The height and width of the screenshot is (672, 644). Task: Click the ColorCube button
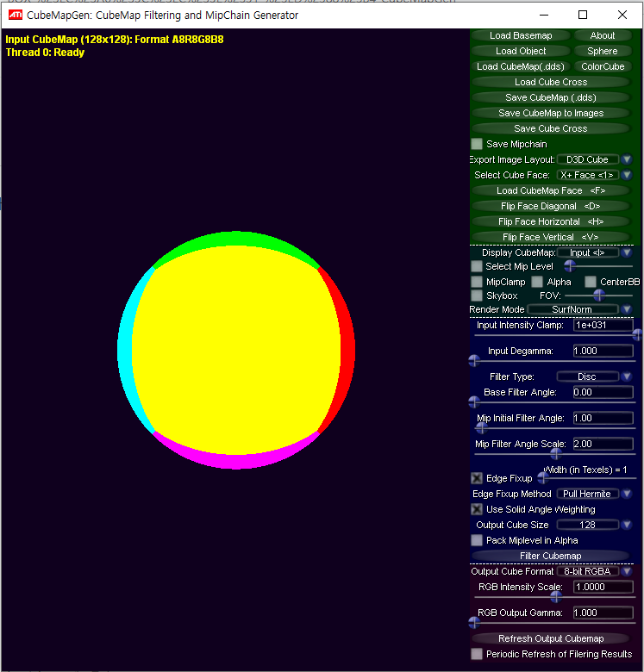click(603, 66)
